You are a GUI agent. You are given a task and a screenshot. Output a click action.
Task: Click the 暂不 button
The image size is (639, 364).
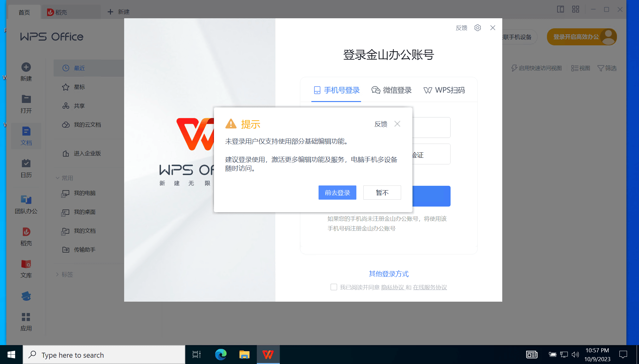coord(382,192)
